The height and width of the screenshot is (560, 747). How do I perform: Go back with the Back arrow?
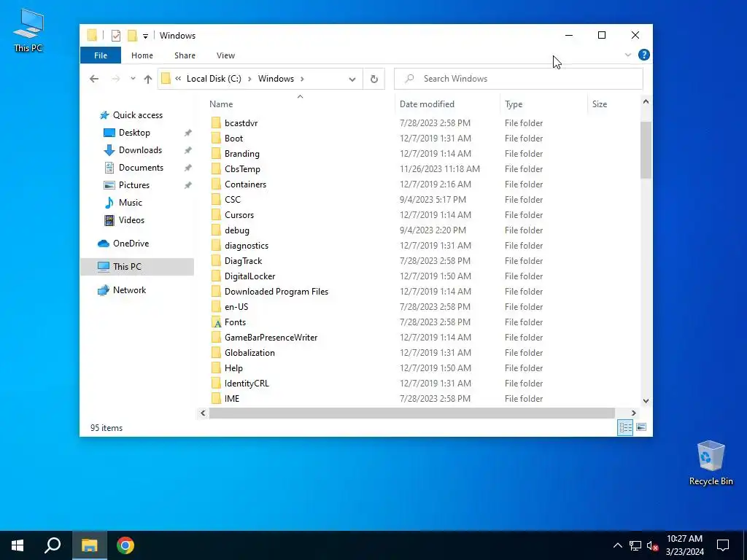[94, 79]
